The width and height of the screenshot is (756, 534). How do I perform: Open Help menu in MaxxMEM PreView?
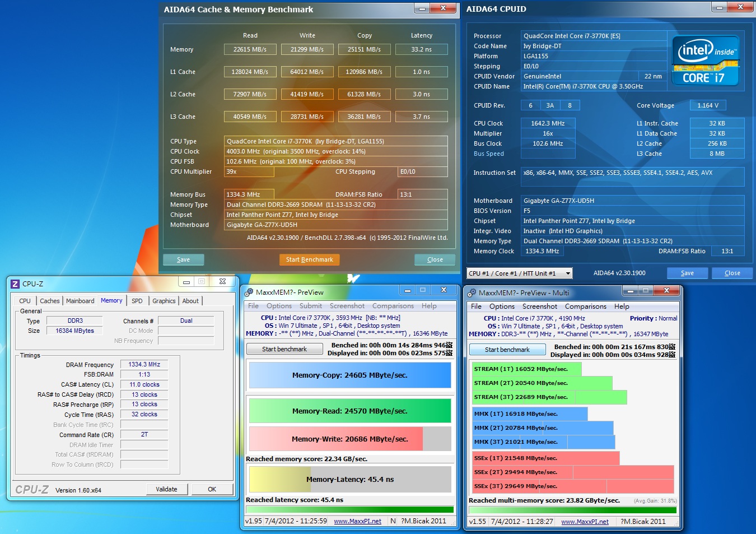point(429,306)
